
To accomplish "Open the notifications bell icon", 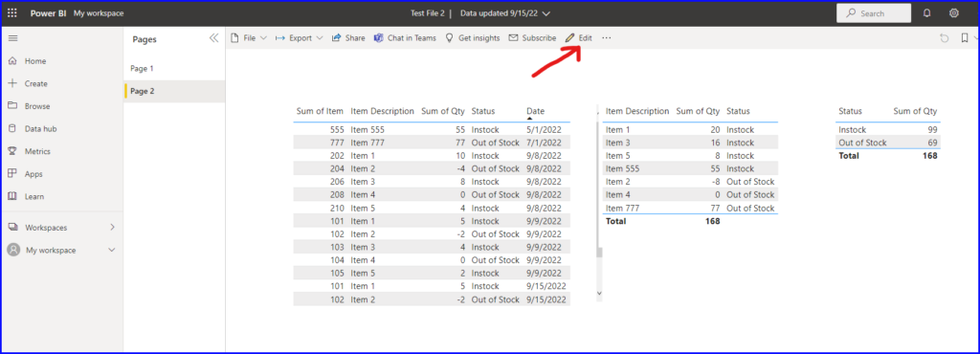I will 926,13.
